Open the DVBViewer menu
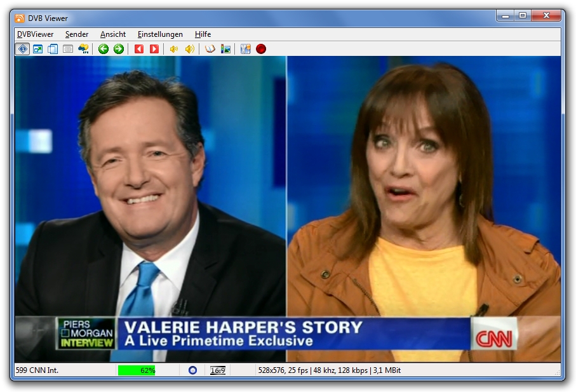 36,34
